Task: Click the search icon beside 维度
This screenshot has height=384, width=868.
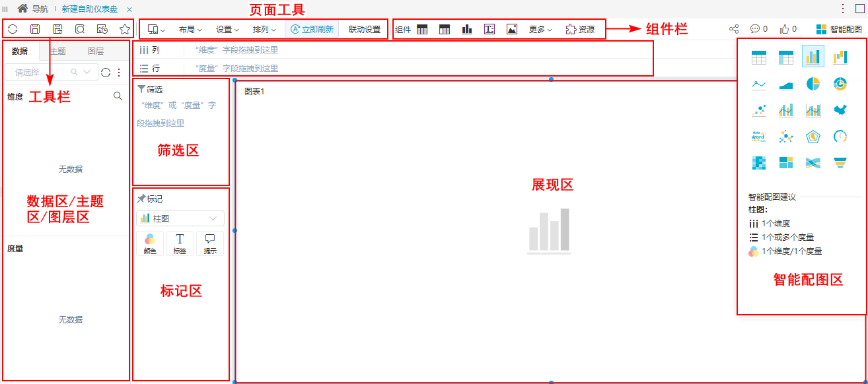Action: (x=118, y=96)
